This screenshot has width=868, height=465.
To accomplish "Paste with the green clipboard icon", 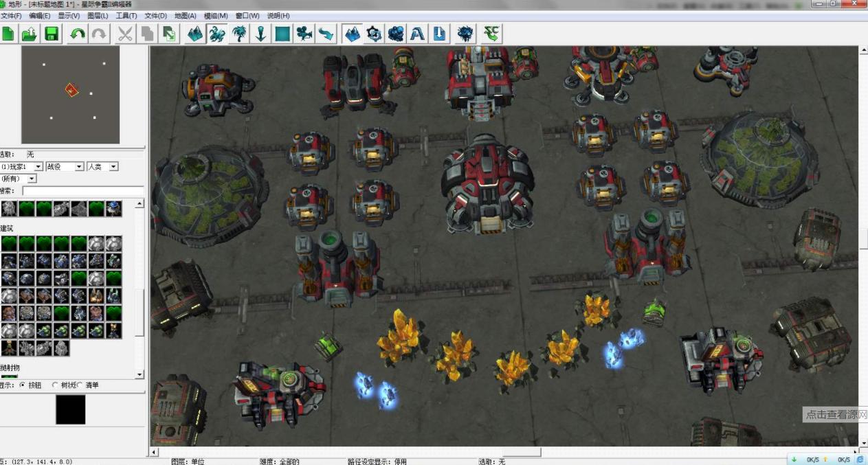I will point(169,33).
